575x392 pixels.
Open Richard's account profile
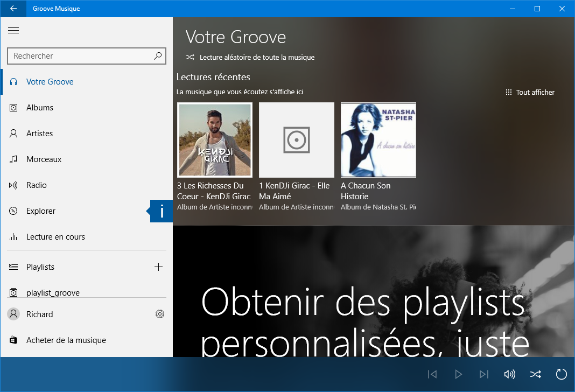tap(40, 314)
